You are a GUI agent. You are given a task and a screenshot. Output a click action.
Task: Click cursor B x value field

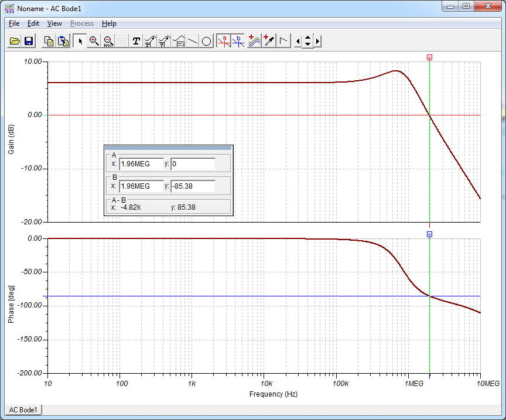click(x=141, y=186)
